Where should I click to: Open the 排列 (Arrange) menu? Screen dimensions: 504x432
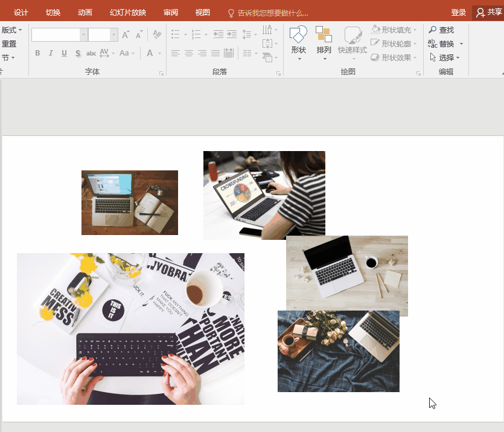324,42
